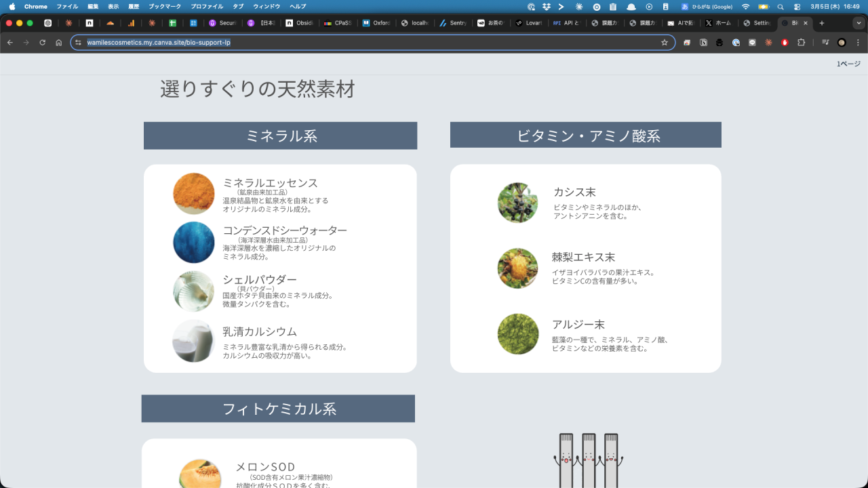Click the playlist icon beside the profile avatar
The image size is (868, 488).
(x=826, y=42)
